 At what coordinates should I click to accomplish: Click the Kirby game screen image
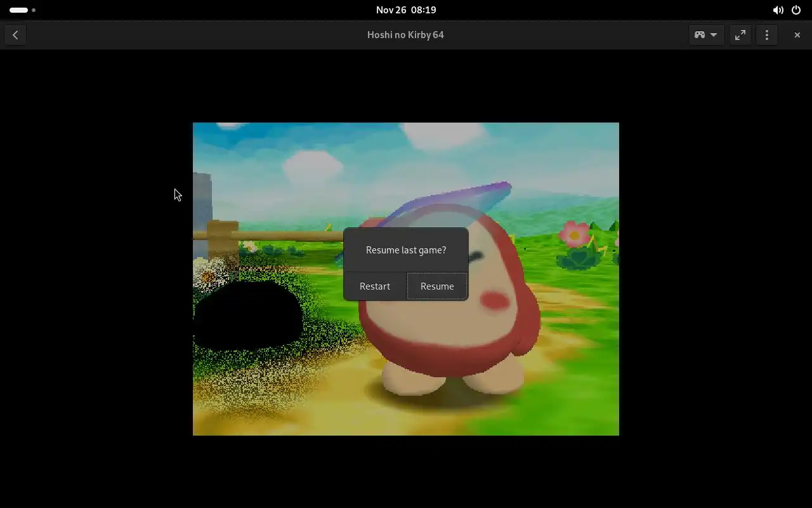406,279
